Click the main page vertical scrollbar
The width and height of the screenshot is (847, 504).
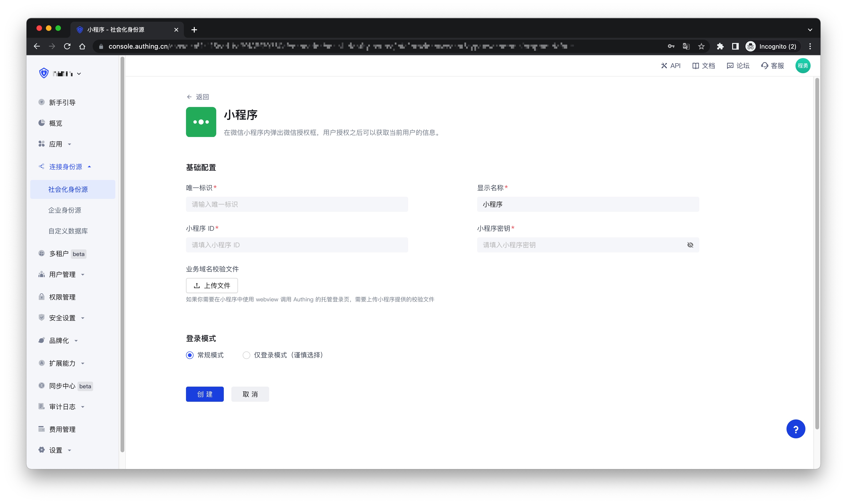pyautogui.click(x=817, y=253)
